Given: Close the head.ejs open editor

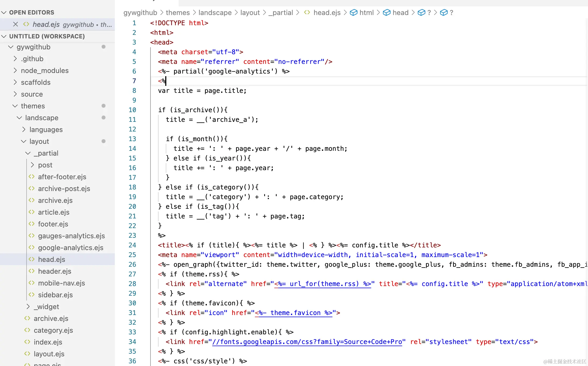Looking at the screenshot, I should [16, 24].
